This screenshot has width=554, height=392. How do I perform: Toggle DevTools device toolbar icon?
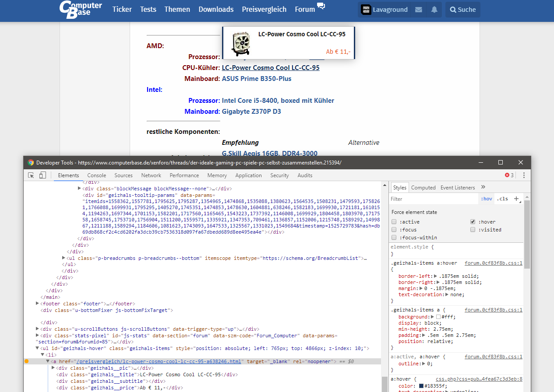[x=42, y=175]
